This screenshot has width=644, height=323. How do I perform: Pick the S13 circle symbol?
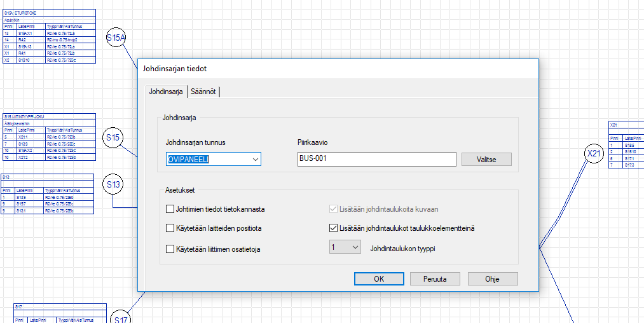[x=113, y=185]
